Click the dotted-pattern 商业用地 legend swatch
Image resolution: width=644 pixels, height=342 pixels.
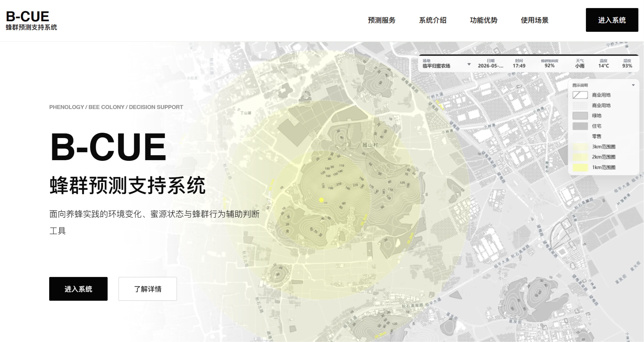[x=580, y=105]
